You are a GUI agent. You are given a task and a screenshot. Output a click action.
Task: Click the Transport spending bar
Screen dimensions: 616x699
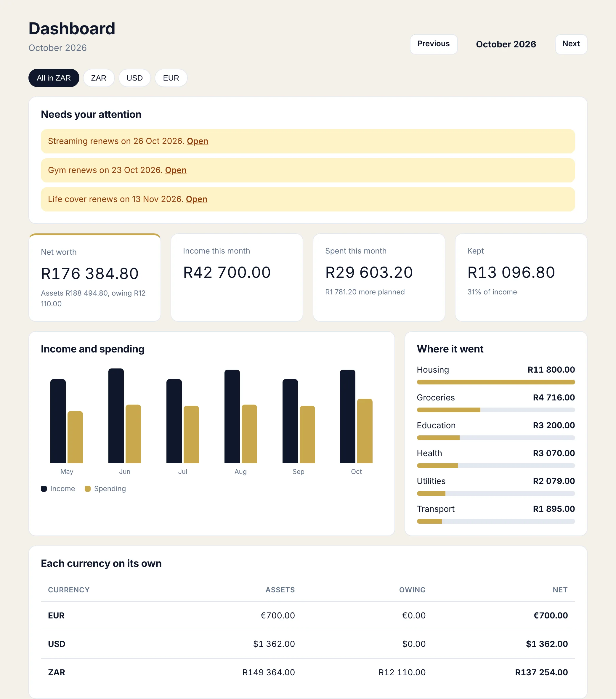point(495,522)
